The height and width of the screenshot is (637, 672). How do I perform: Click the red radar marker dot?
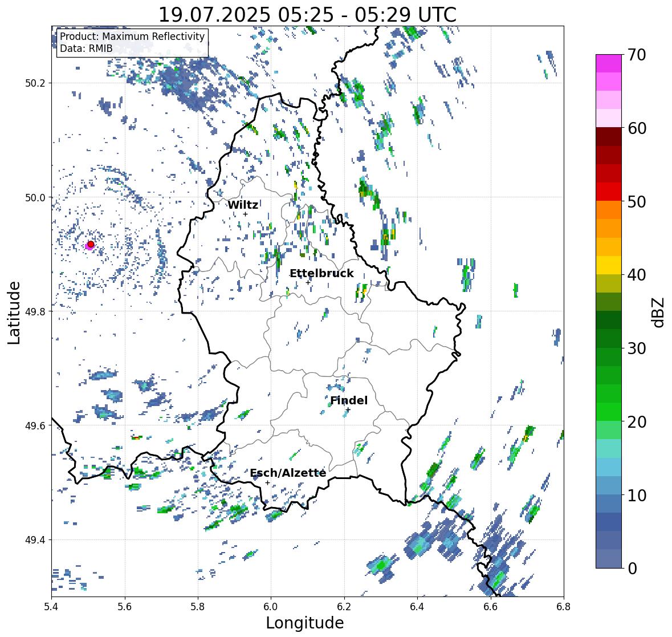91,244
